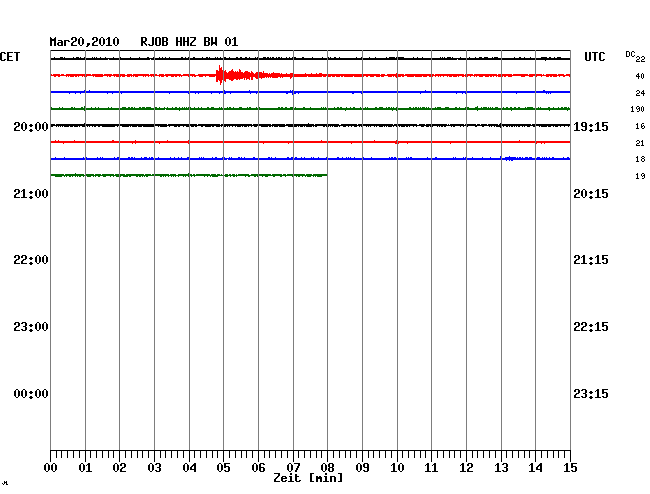Click the date label Mar20,2010
This screenshot has width=650, height=494.
pos(85,42)
